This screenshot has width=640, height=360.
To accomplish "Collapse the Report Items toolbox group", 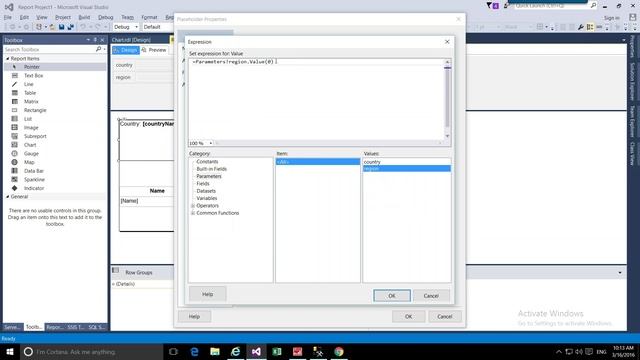I will pos(7,59).
